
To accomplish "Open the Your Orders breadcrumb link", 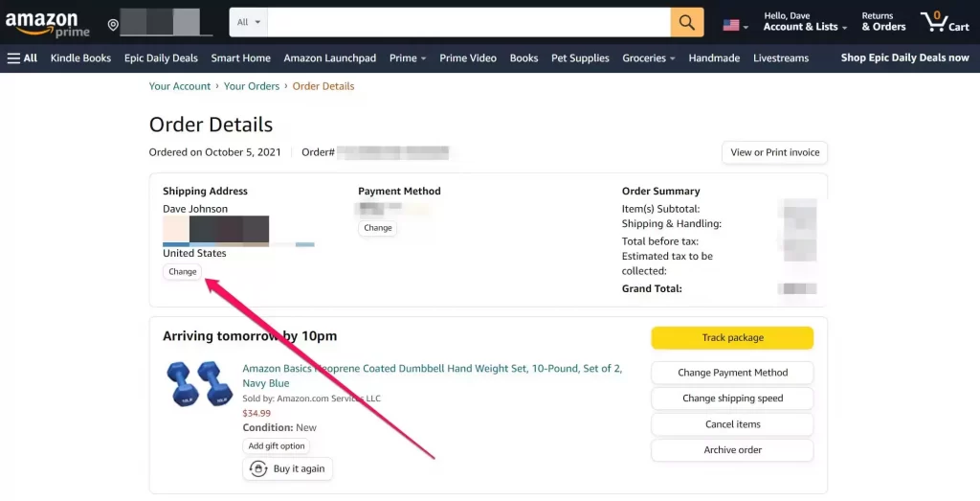I will point(252,86).
